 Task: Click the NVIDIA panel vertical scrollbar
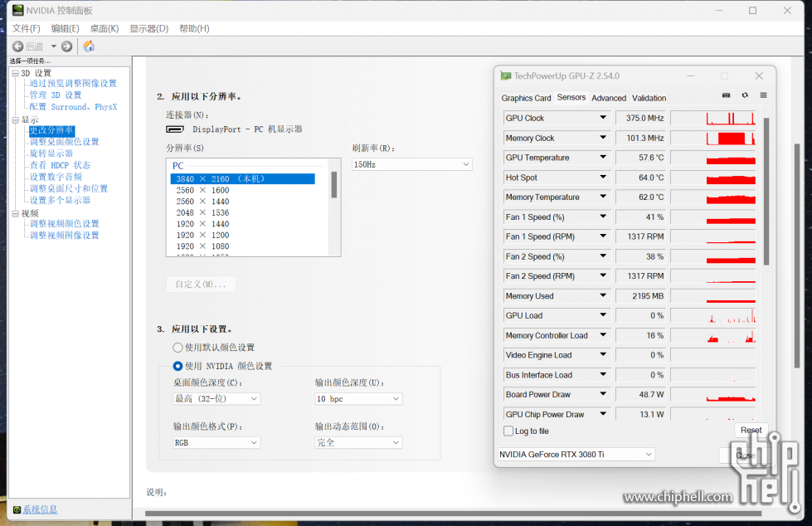click(798, 256)
